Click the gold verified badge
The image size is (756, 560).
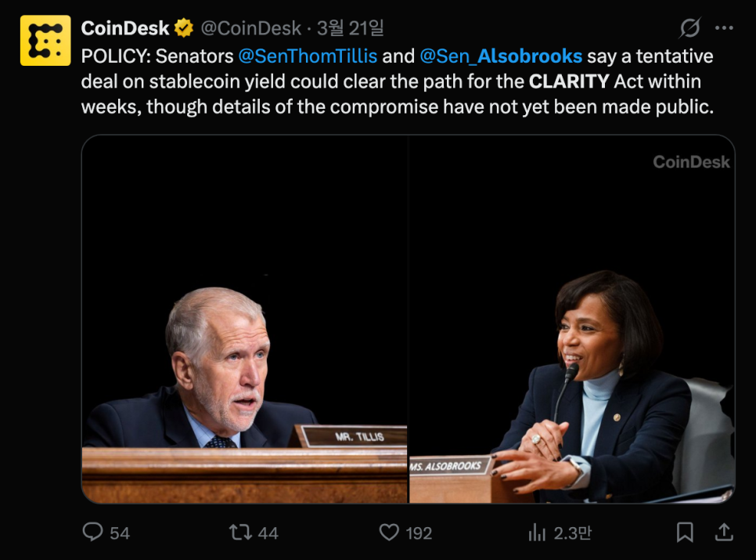184,29
